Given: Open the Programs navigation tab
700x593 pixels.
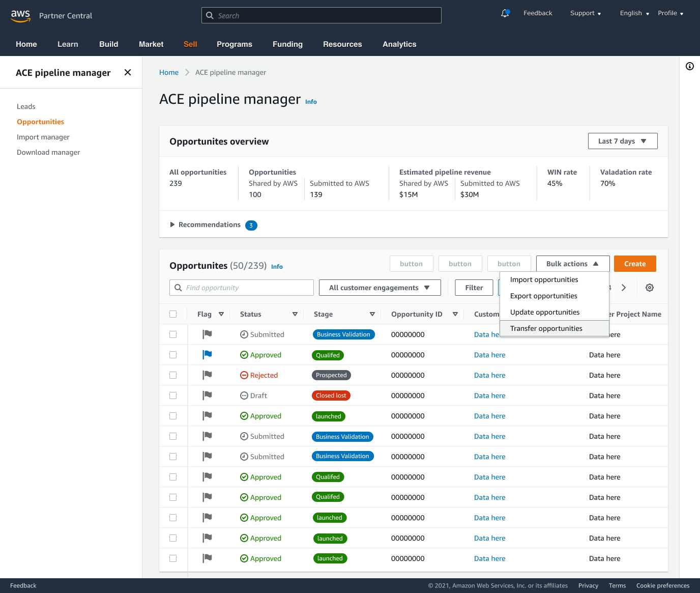Looking at the screenshot, I should pyautogui.click(x=235, y=44).
